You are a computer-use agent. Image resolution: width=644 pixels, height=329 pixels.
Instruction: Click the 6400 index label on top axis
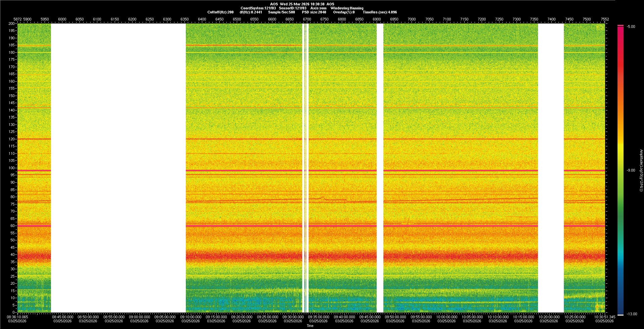point(202,19)
